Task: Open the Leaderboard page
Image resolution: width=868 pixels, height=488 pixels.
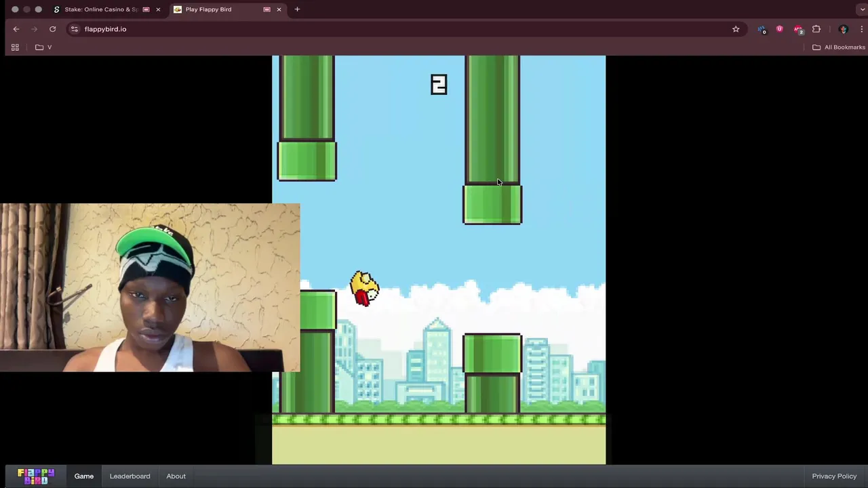Action: coord(130,476)
